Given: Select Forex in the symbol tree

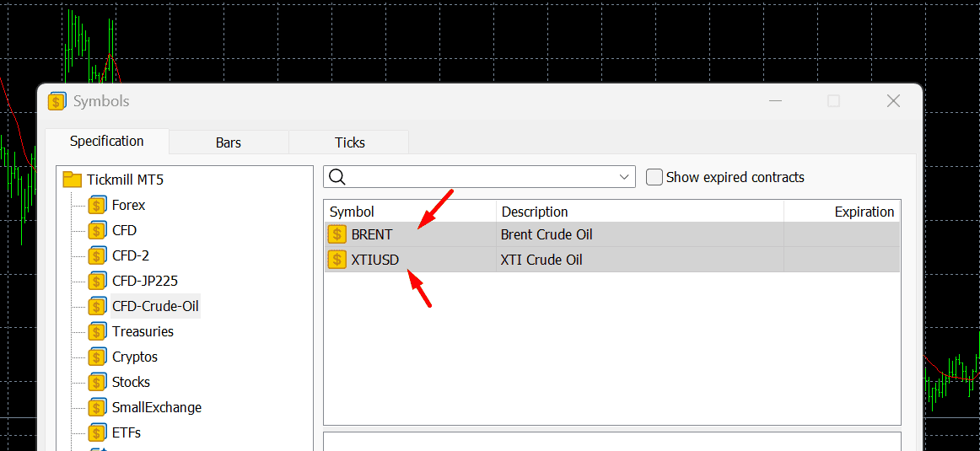Looking at the screenshot, I should 129,205.
